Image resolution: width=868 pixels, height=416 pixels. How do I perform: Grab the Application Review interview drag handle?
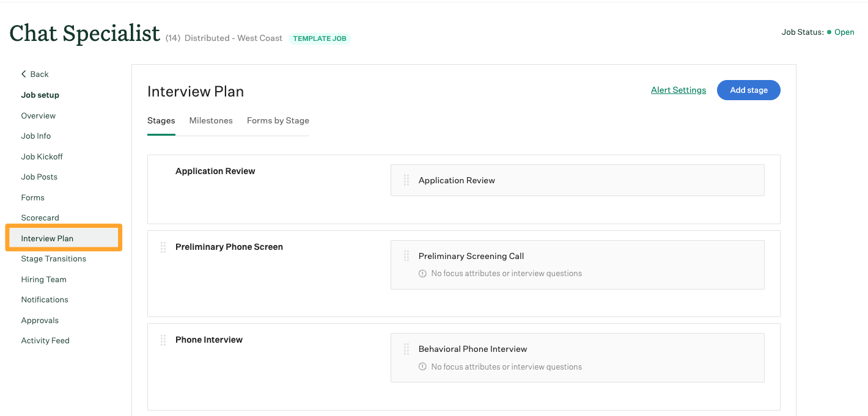tap(406, 180)
